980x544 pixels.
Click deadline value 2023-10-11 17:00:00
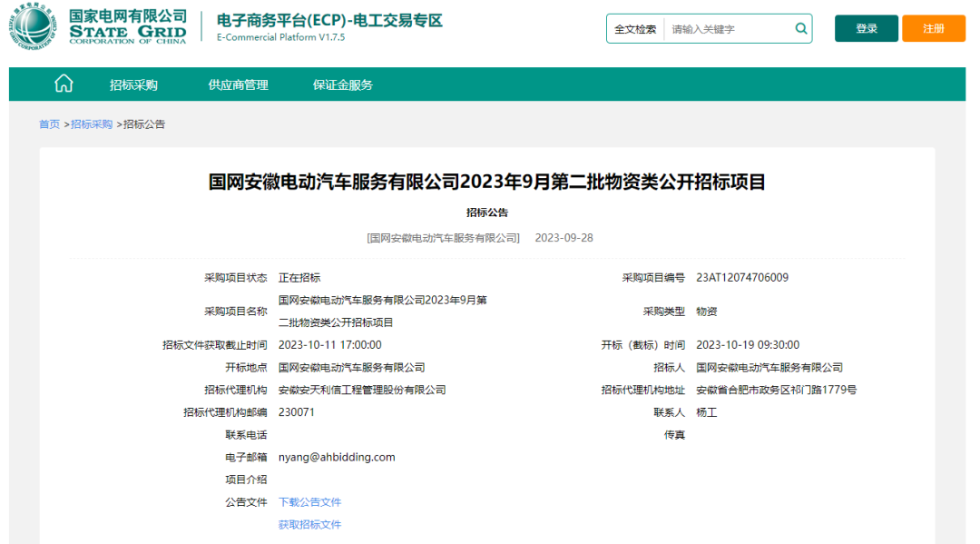click(329, 345)
